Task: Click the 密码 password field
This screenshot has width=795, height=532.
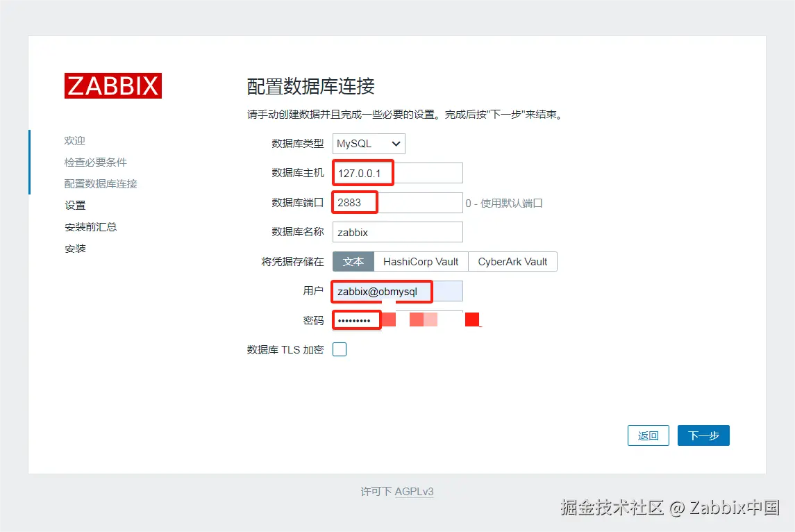Action: tap(397, 320)
